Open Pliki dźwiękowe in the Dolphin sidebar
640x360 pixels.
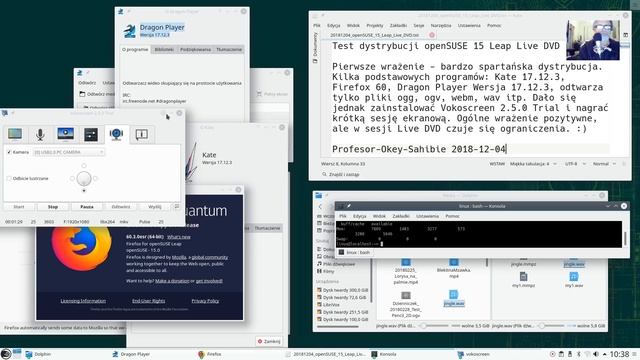click(x=336, y=264)
